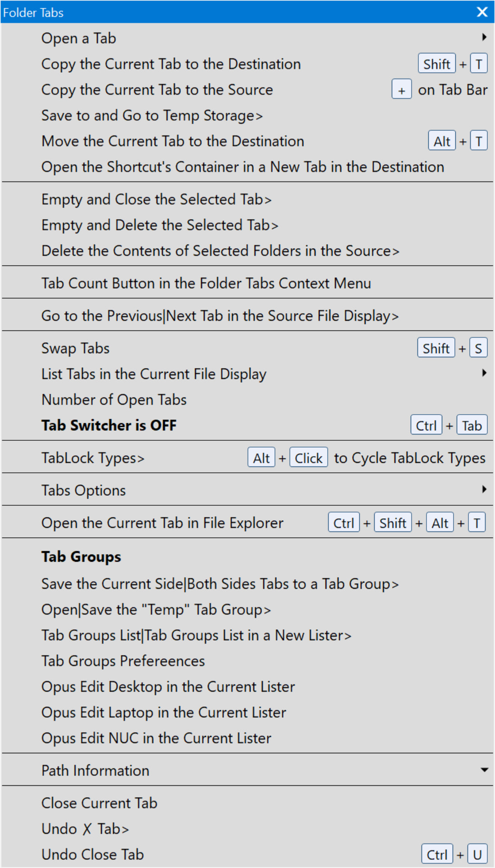Image resolution: width=495 pixels, height=868 pixels.
Task: Expand the Open a Tab submenu arrow
Action: [484, 37]
